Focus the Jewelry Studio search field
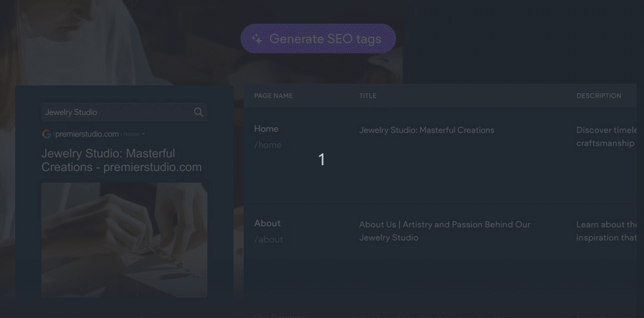Viewport: 644px width, 318px height. click(124, 112)
